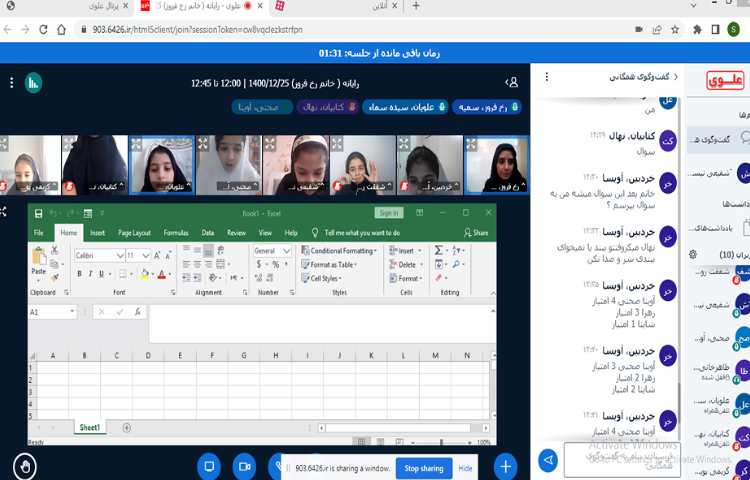The width and height of the screenshot is (750, 480).
Task: Click the Insert Function fx icon
Action: [138, 312]
